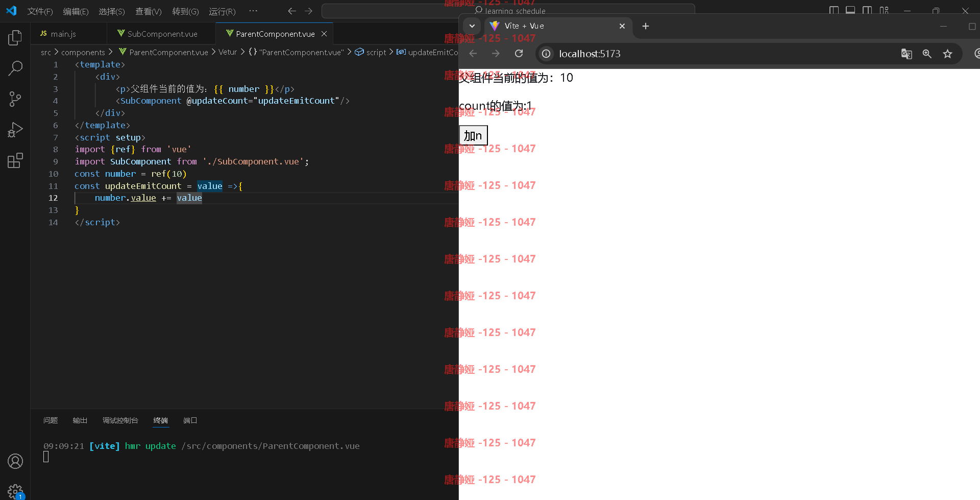Click the text count的值为:1
This screenshot has width=980, height=500.
pyautogui.click(x=496, y=106)
